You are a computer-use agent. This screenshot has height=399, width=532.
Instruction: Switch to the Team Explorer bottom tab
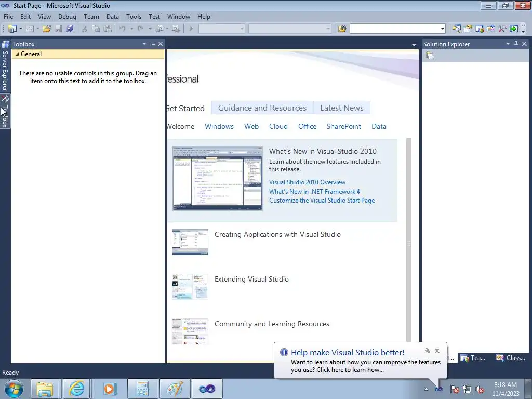[x=473, y=357]
